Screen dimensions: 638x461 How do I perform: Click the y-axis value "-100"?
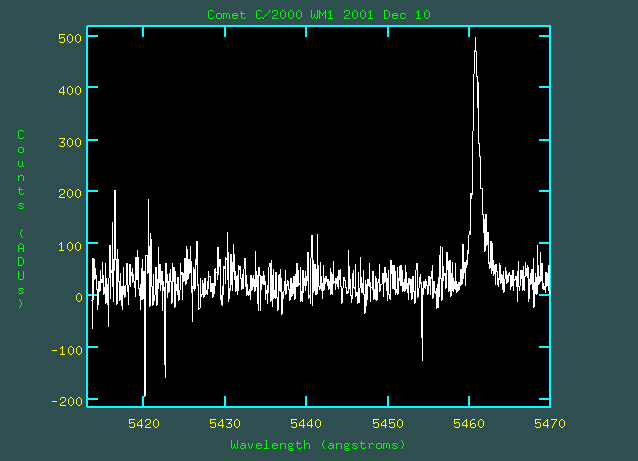click(67, 350)
